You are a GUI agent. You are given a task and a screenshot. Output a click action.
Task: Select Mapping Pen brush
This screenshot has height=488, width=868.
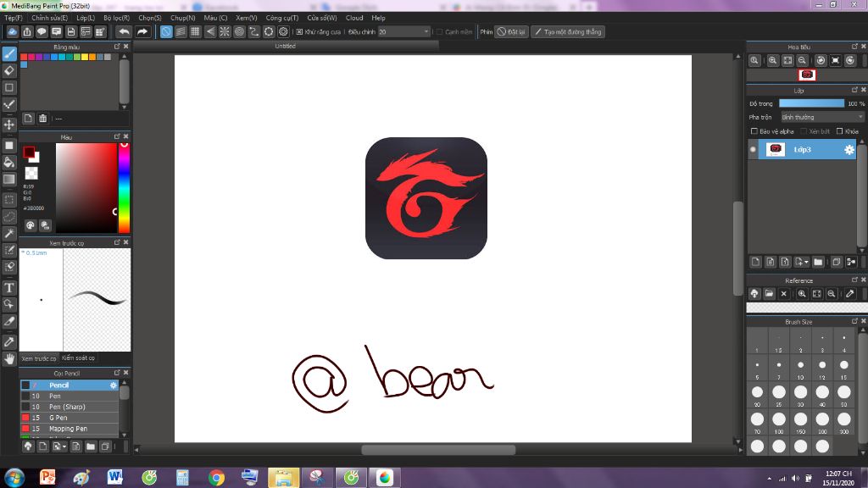point(70,429)
